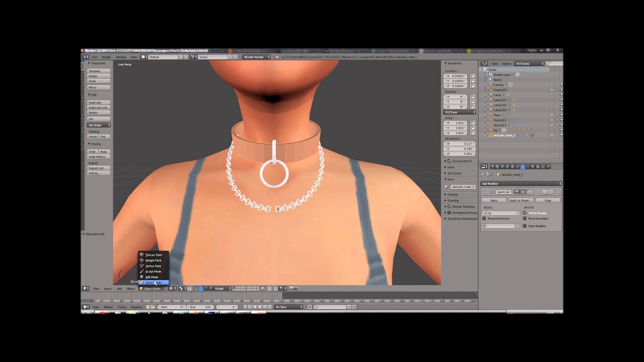Click the Mirror button
The image size is (644, 362).
pyautogui.click(x=99, y=87)
